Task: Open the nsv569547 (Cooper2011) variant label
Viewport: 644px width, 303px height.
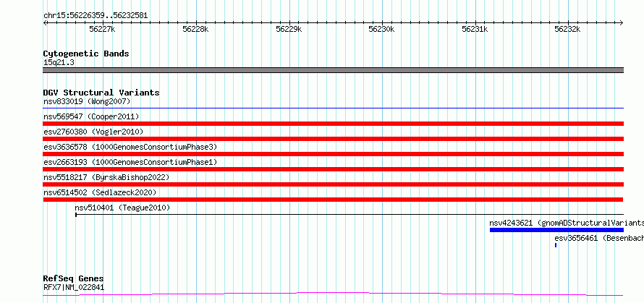Action: (91, 116)
